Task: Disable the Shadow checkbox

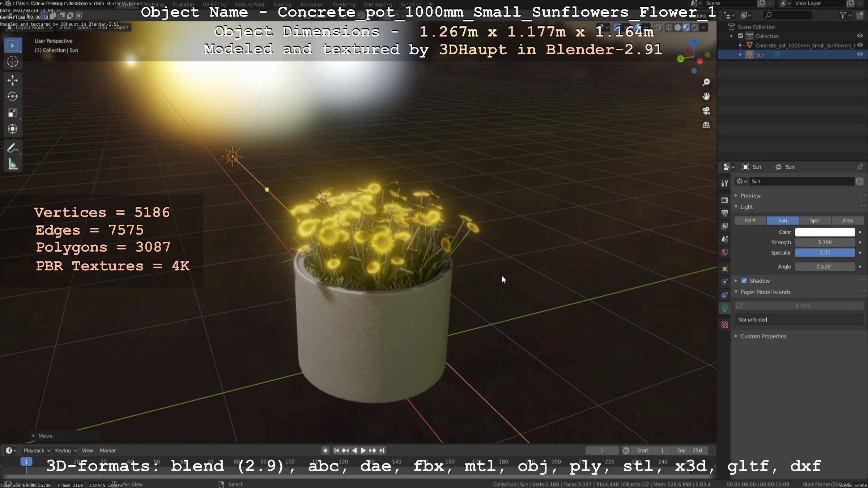Action: (744, 281)
